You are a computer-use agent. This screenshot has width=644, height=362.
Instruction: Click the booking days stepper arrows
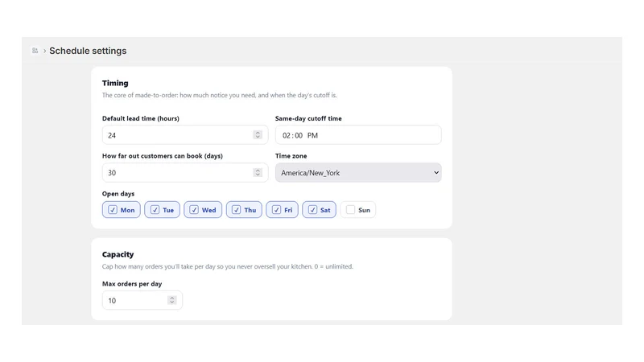pos(258,172)
